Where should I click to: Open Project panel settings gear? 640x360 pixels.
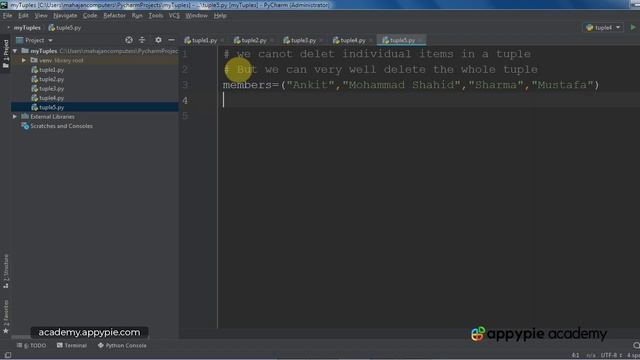click(158, 40)
